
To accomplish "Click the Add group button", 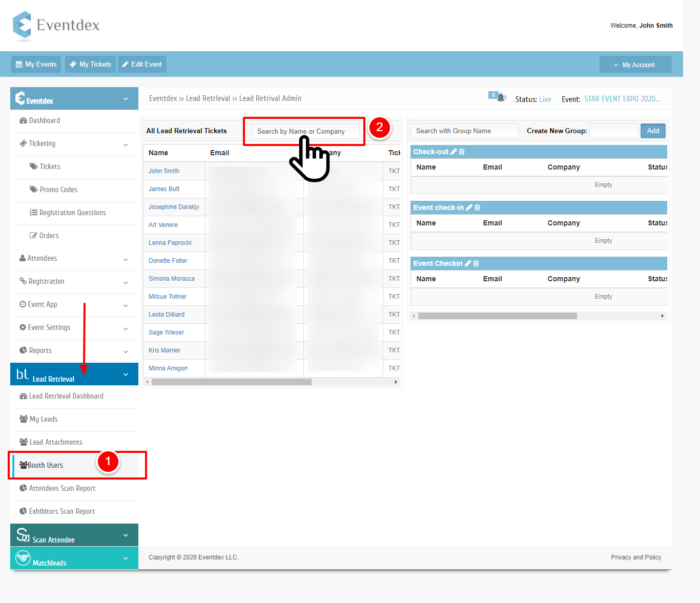I will pos(653,131).
